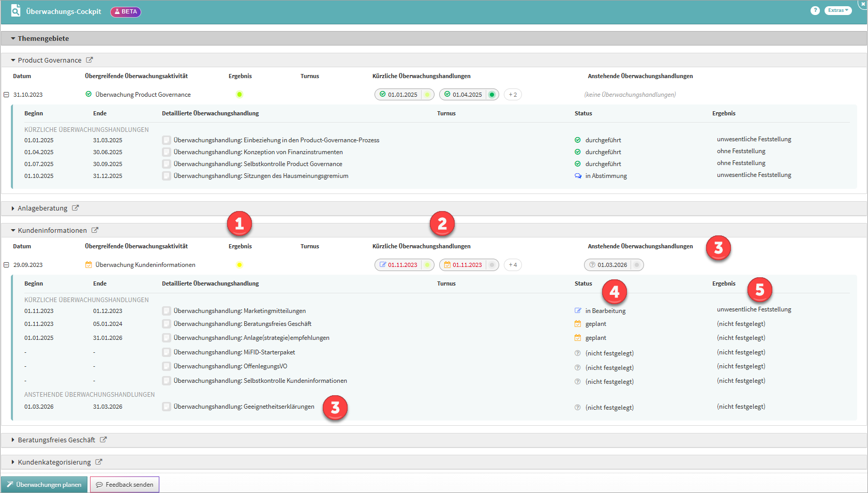This screenshot has height=493, width=868.
Task: Collapse the 31.10.2023 Product Governance row
Action: pos(7,95)
